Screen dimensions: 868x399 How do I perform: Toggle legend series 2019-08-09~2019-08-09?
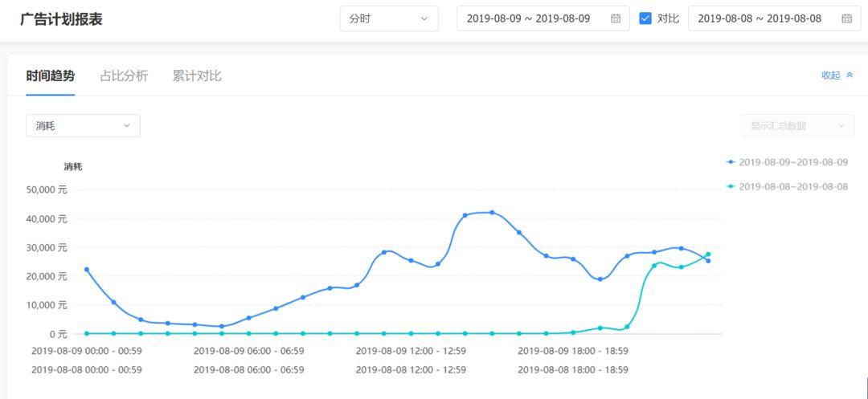787,162
